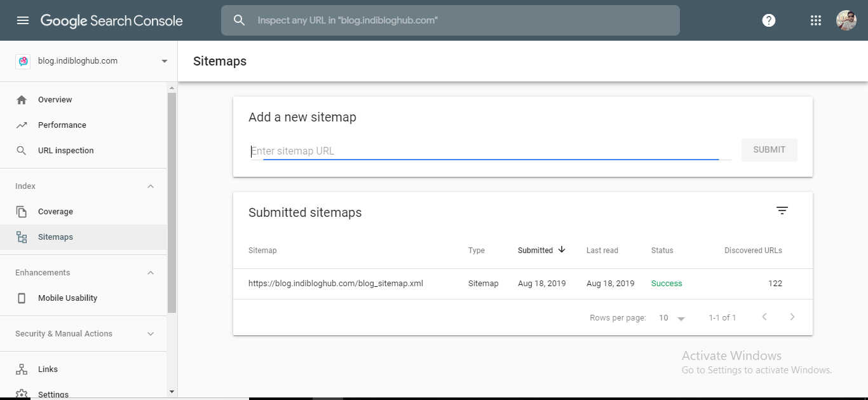Click the 1-1 of 1 pagination text
Viewport: 868px width, 400px height.
[x=722, y=317]
